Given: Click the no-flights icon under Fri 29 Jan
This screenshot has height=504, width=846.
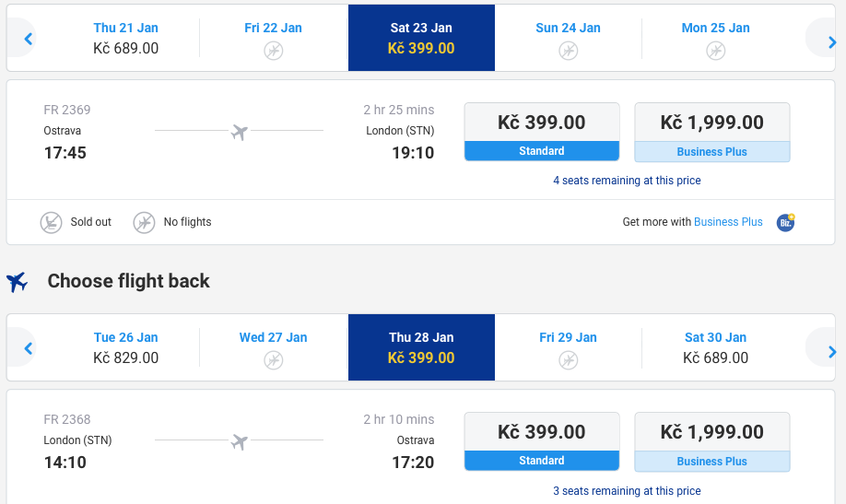Looking at the screenshot, I should point(568,360).
